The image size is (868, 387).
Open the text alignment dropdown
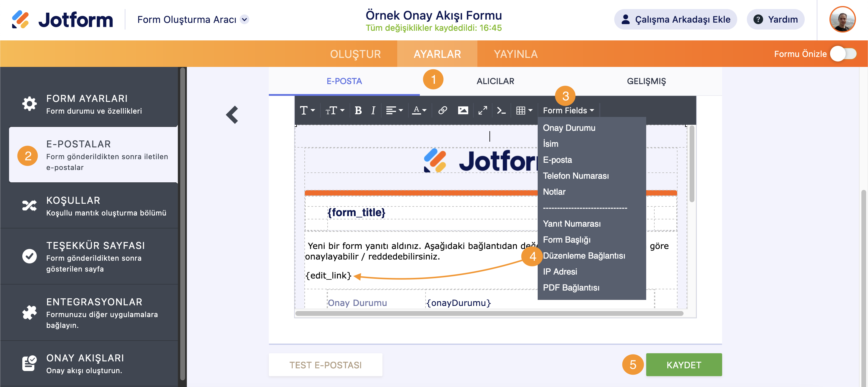pos(394,110)
